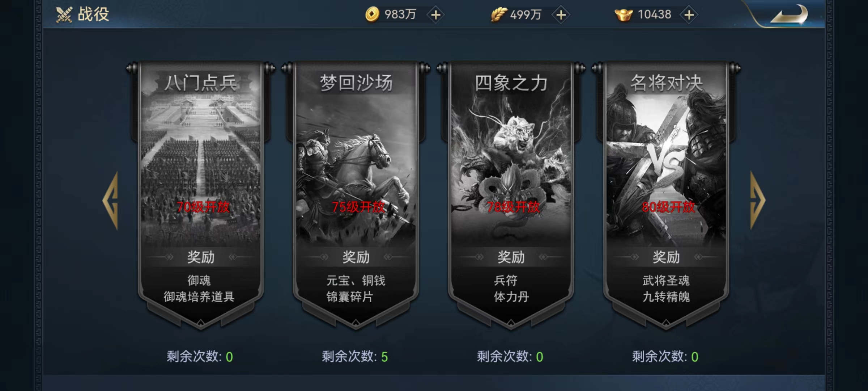Open the 四象之力 campaign banner

click(x=511, y=195)
